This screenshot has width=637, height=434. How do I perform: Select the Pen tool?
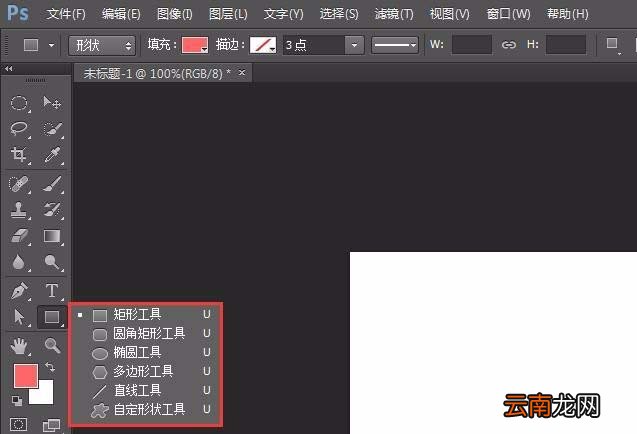pos(19,291)
